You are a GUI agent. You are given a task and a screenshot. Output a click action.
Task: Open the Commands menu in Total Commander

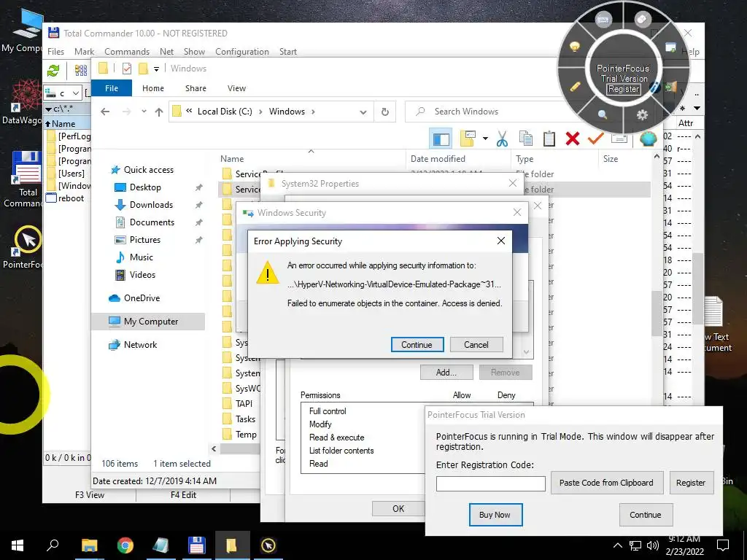click(x=127, y=52)
